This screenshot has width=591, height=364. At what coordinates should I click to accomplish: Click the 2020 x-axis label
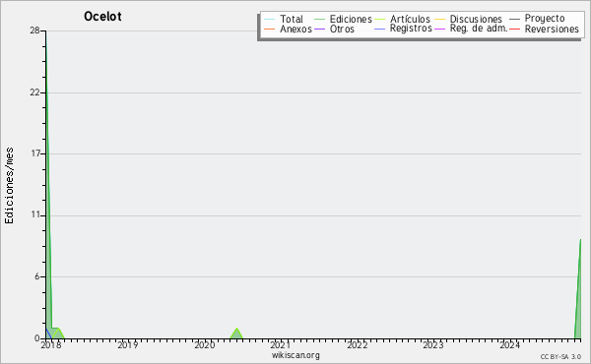click(204, 344)
